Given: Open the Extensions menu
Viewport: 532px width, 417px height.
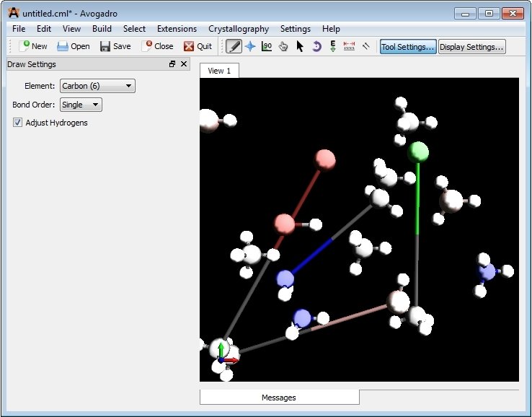Looking at the screenshot, I should click(x=177, y=29).
